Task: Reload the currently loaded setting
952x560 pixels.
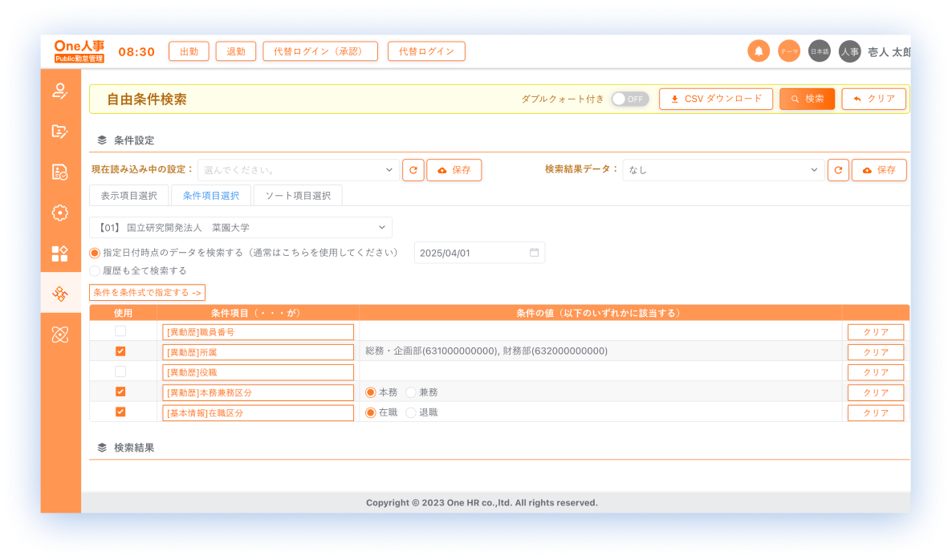Action: pyautogui.click(x=413, y=170)
